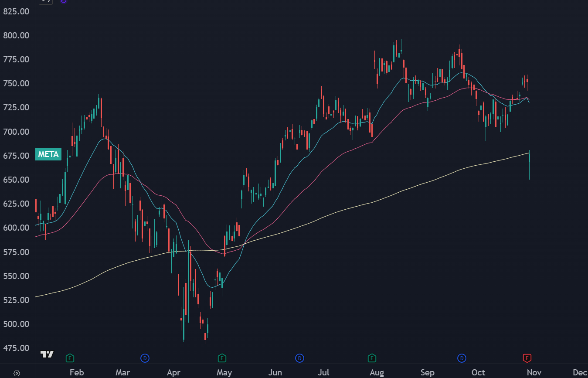Screen dimensions: 588x378
Task: Click the blue dividend marker after Mar
Action: click(145, 358)
